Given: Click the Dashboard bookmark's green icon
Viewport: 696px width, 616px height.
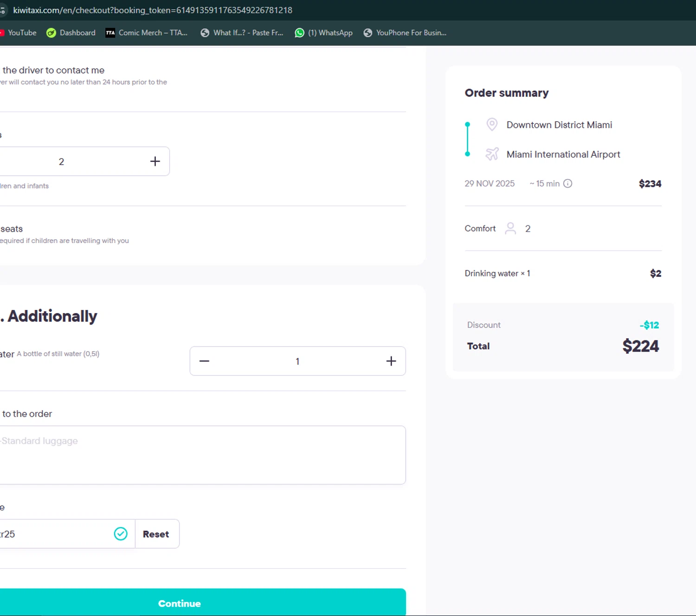Looking at the screenshot, I should click(51, 32).
